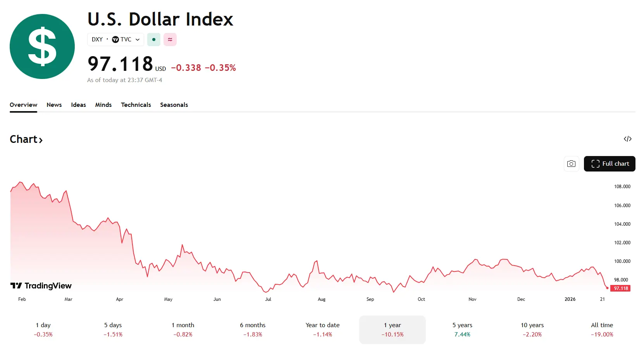Switch chart range to 1 day
This screenshot has height=350, width=644.
click(x=43, y=329)
